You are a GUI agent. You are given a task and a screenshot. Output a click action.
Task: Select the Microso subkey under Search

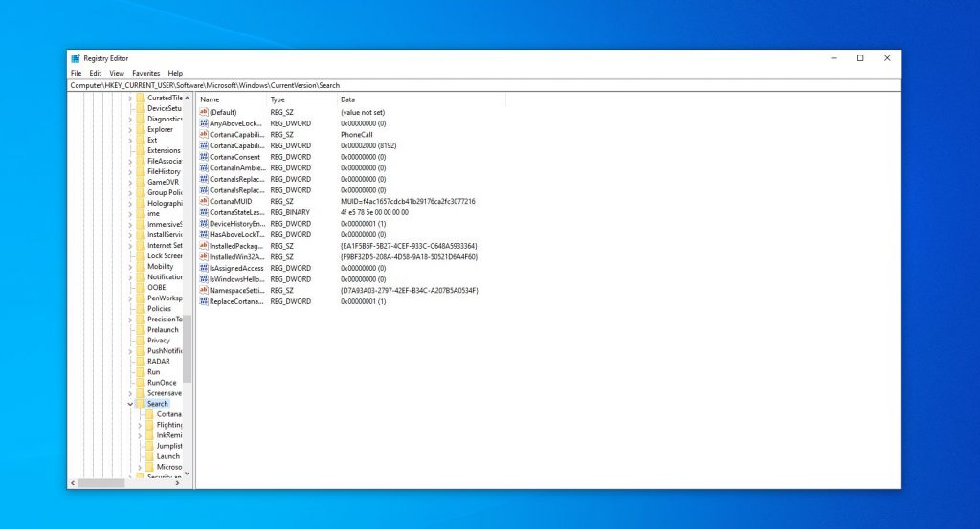pos(168,467)
